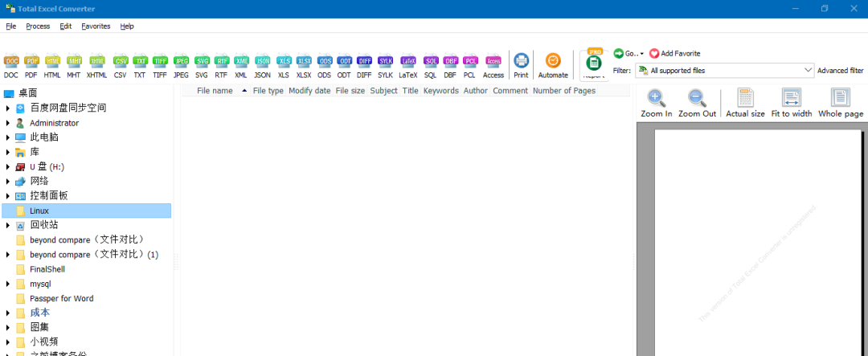Viewport: 868px width, 356px height.
Task: Sort by Modify date column
Action: [309, 91]
